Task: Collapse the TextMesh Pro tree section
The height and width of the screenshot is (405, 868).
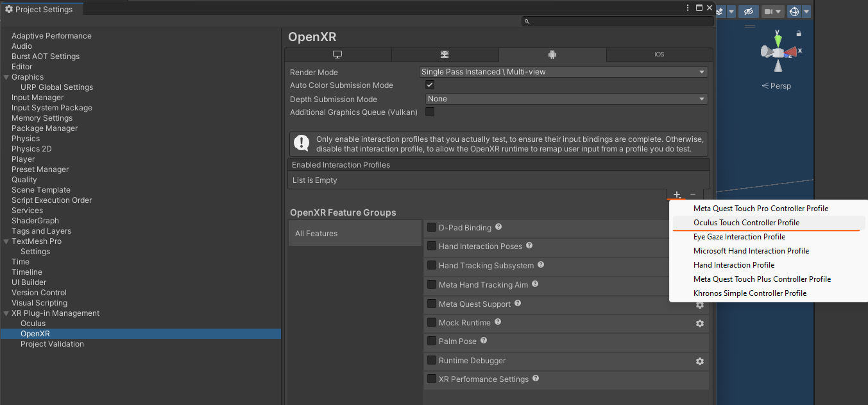Action: (x=6, y=241)
